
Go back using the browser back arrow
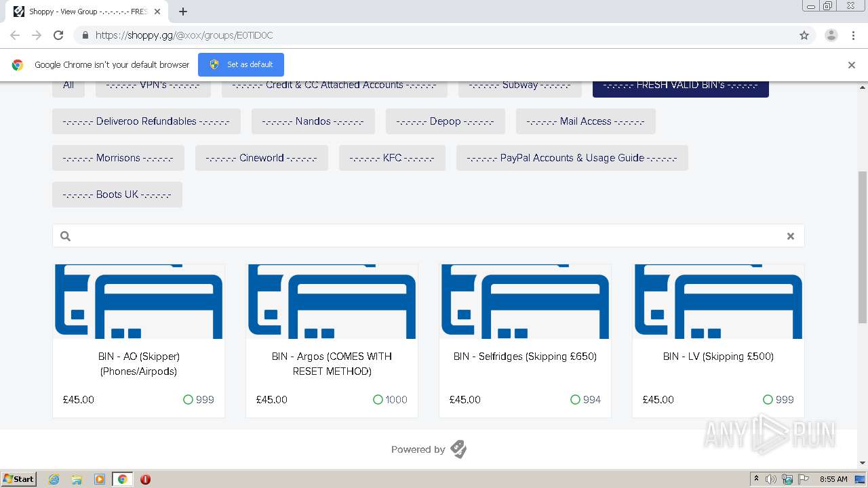[x=15, y=35]
